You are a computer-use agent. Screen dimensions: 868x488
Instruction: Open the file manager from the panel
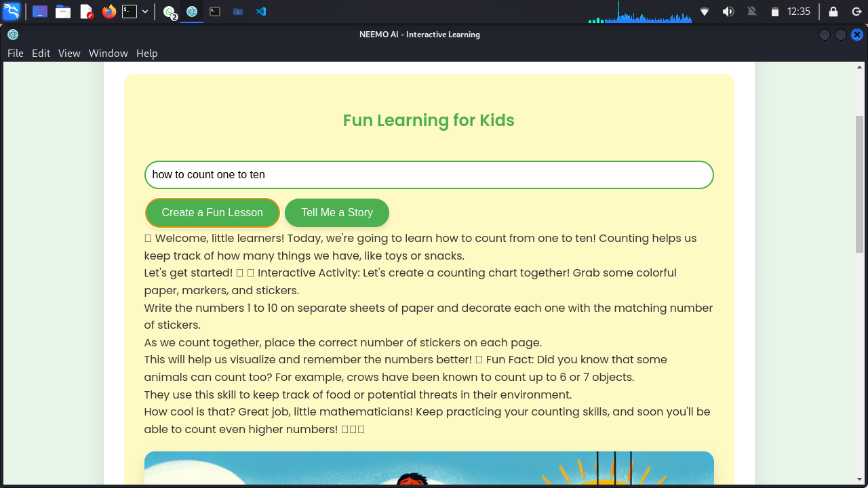click(63, 12)
